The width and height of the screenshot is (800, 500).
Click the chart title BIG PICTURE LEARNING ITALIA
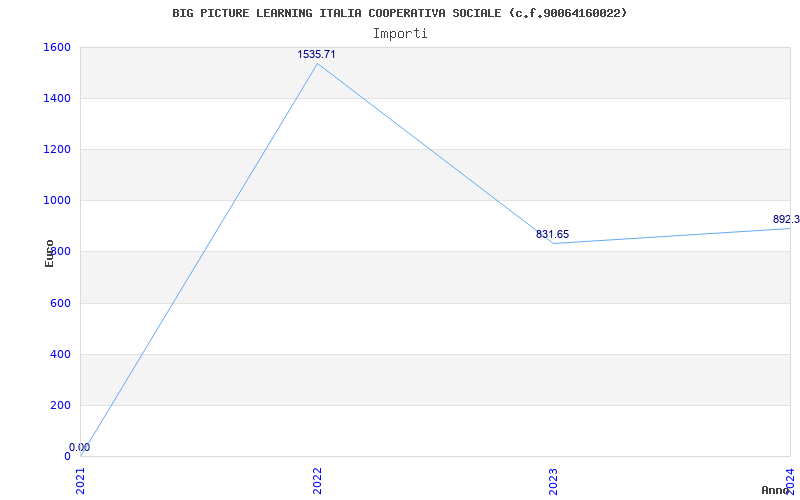tap(399, 13)
